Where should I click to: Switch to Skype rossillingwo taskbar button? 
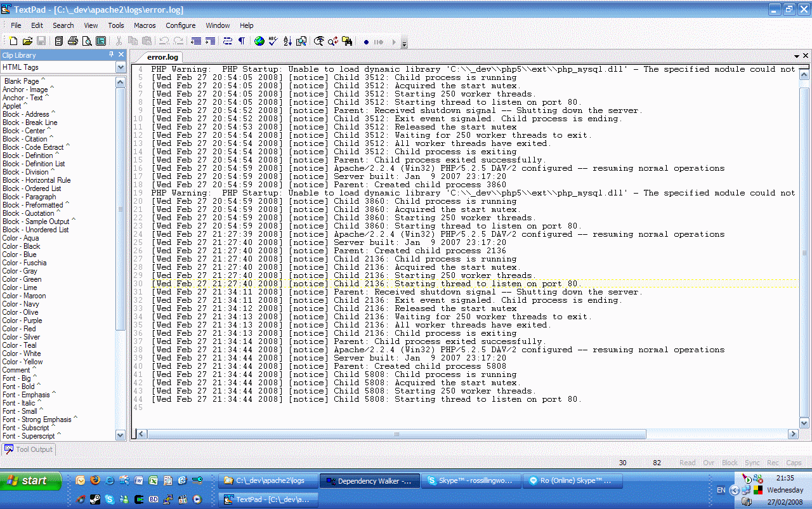[471, 481]
